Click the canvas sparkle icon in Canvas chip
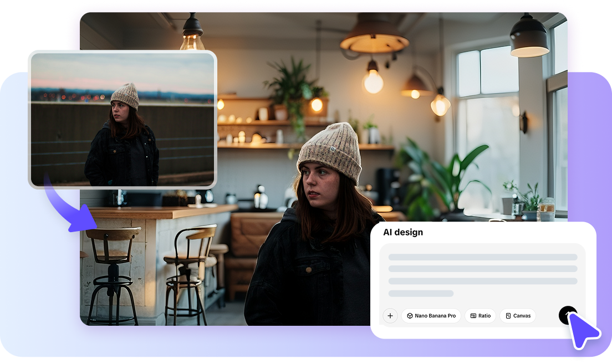 point(508,316)
